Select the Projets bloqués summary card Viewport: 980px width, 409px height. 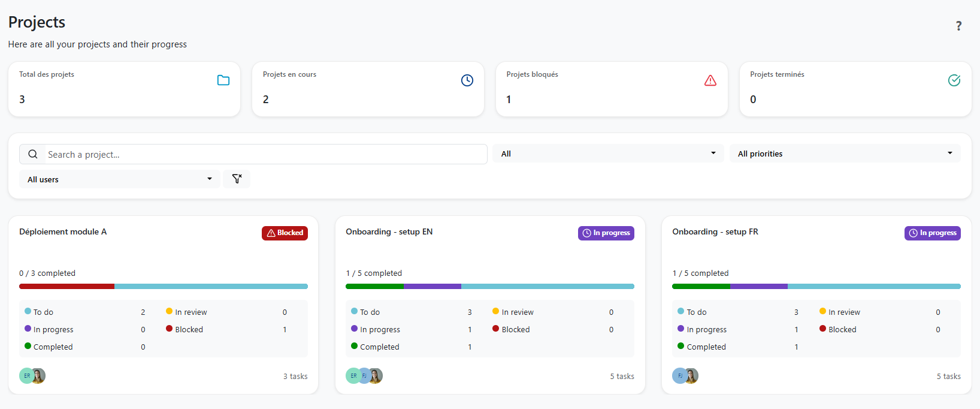612,89
